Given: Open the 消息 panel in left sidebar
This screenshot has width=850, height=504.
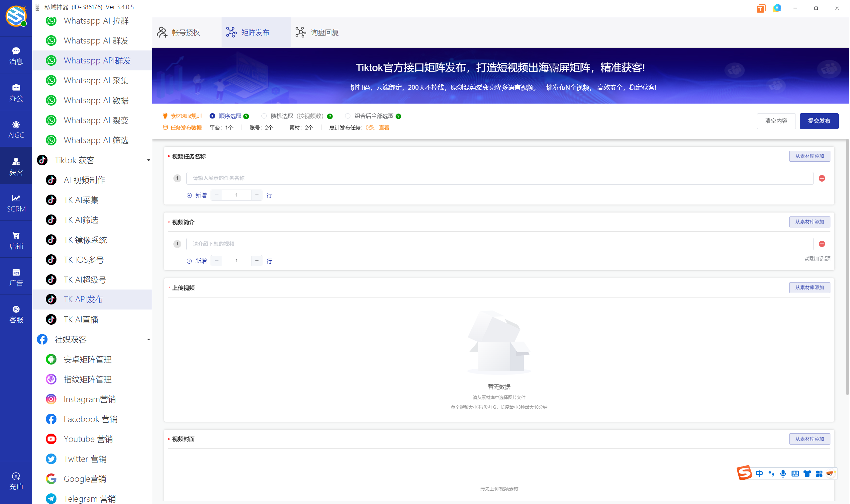Looking at the screenshot, I should click(x=16, y=55).
